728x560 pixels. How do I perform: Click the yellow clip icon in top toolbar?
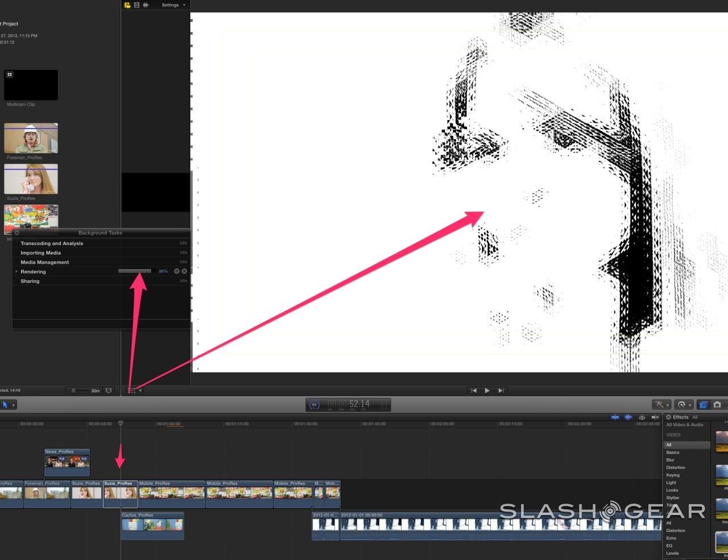click(127, 5)
